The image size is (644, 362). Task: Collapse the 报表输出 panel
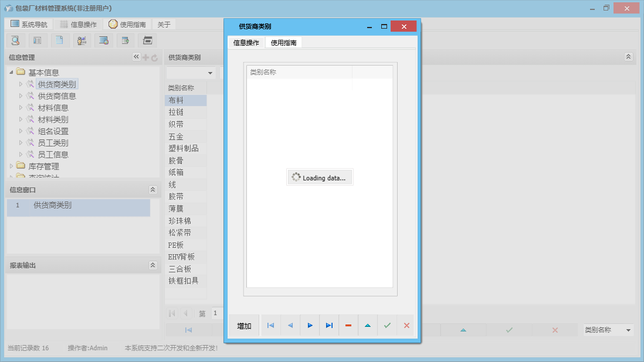coord(152,265)
